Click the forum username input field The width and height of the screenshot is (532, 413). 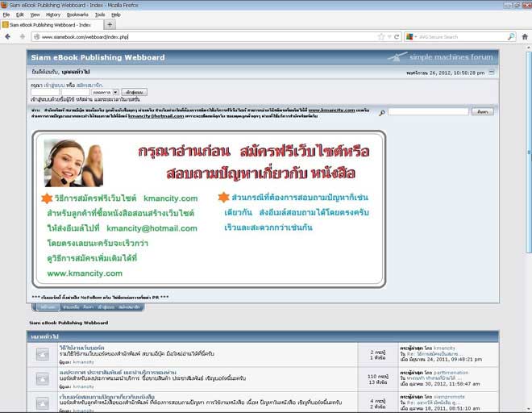pos(45,92)
